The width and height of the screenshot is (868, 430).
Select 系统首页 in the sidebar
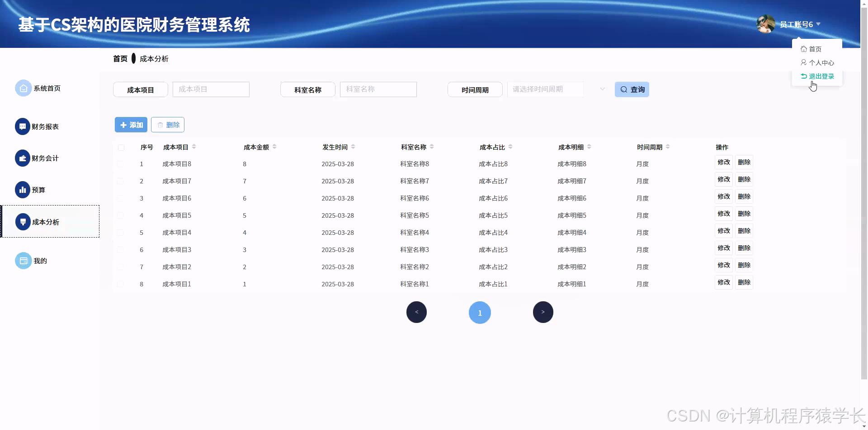(47, 88)
